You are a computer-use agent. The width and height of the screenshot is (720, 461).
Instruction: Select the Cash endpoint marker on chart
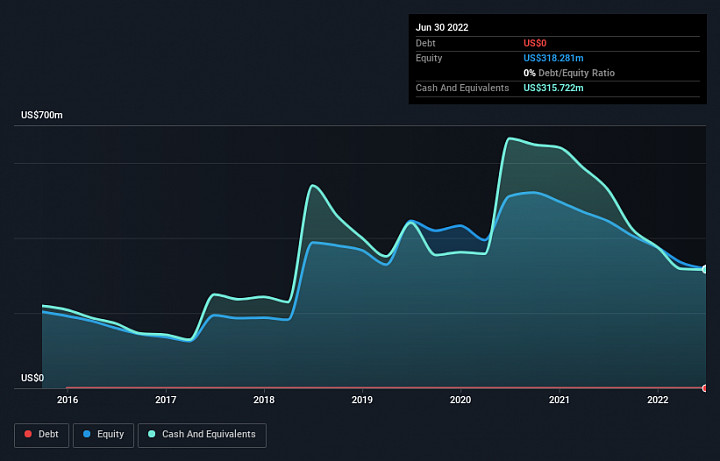point(705,270)
